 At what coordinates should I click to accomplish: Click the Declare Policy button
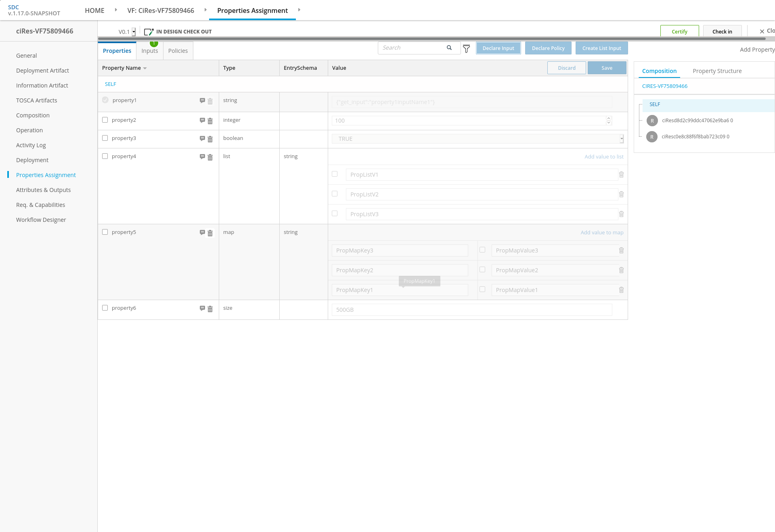click(548, 48)
